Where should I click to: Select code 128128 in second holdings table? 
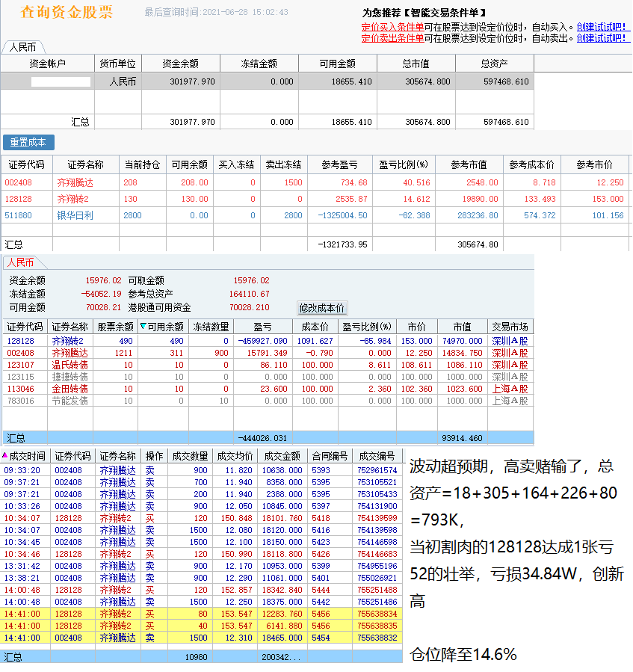[21, 341]
